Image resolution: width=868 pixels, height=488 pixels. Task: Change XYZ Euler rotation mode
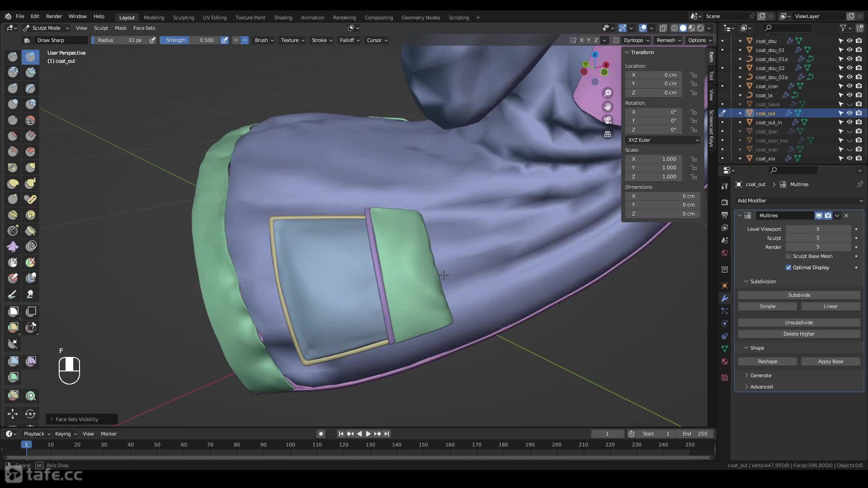663,140
